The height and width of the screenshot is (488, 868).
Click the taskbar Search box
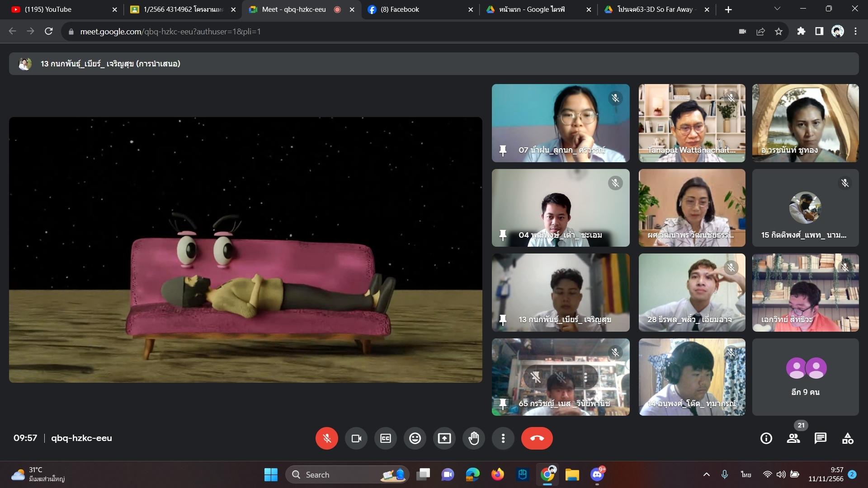tap(347, 474)
